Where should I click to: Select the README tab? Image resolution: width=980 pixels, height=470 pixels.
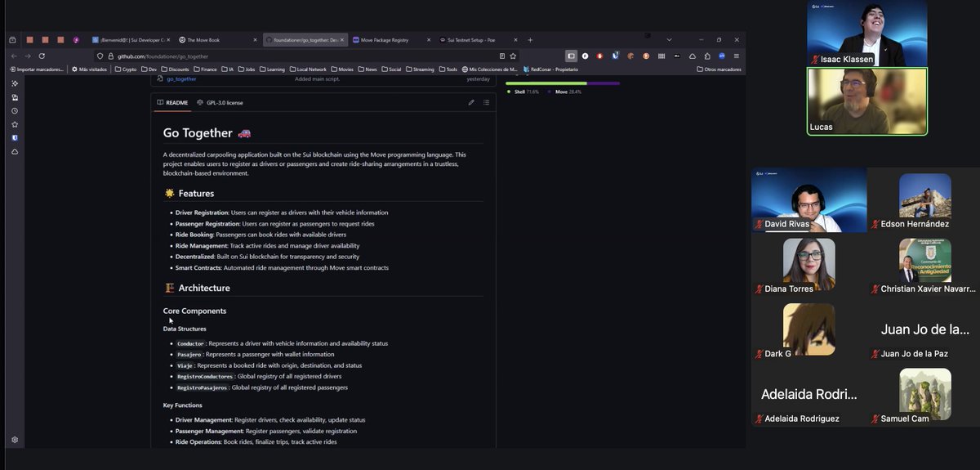[172, 103]
